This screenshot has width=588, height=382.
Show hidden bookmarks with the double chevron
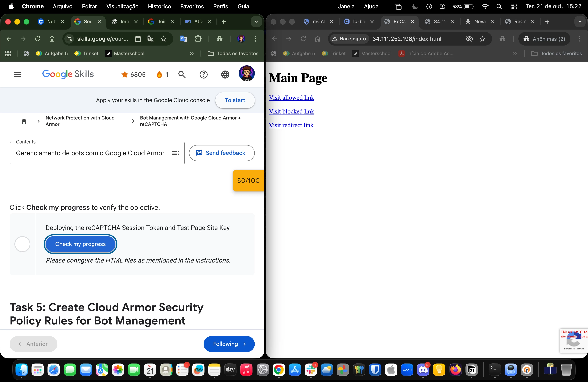coord(191,54)
